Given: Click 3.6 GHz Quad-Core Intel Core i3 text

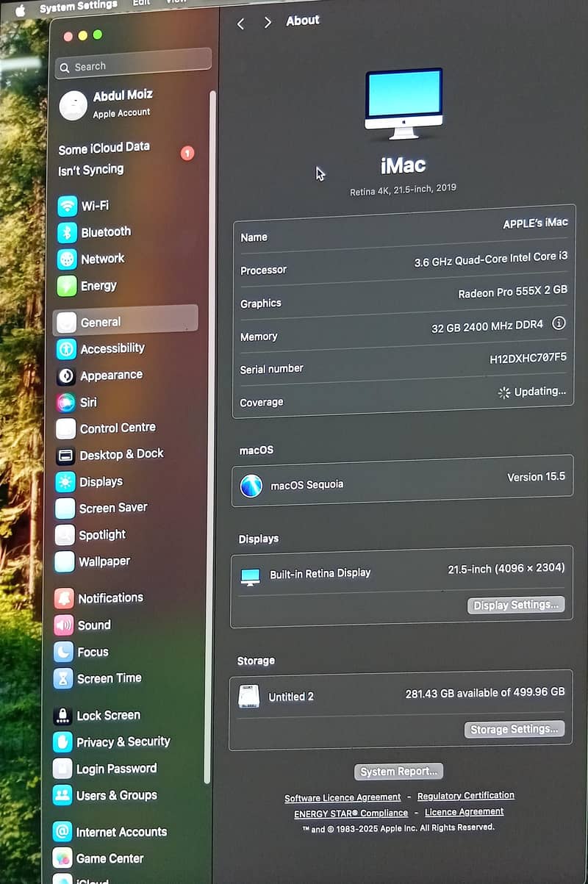Looking at the screenshot, I should coord(491,259).
